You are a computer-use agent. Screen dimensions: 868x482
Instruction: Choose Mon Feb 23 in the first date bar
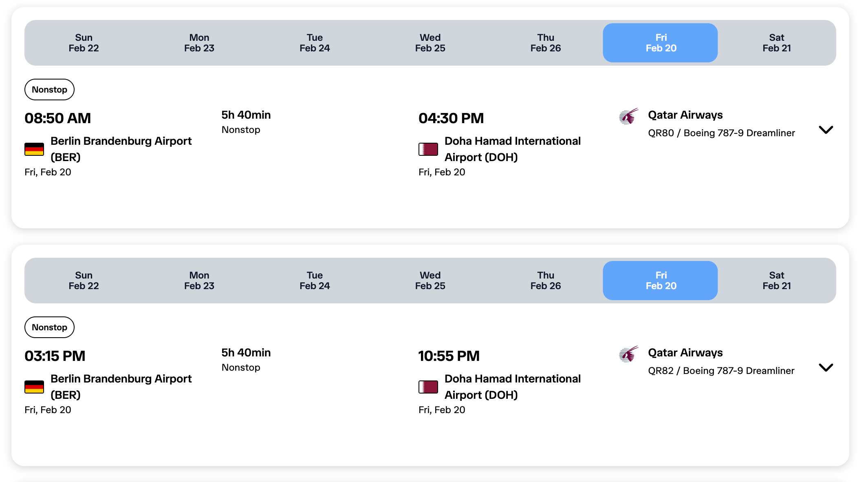[x=199, y=43]
